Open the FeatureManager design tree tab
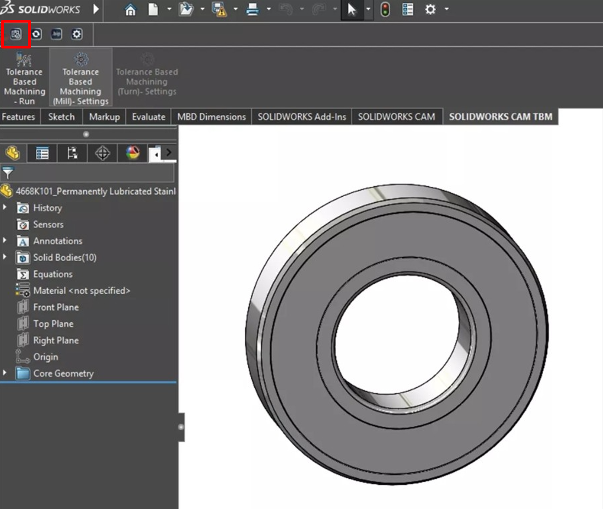This screenshot has width=604, height=510. coord(13,153)
